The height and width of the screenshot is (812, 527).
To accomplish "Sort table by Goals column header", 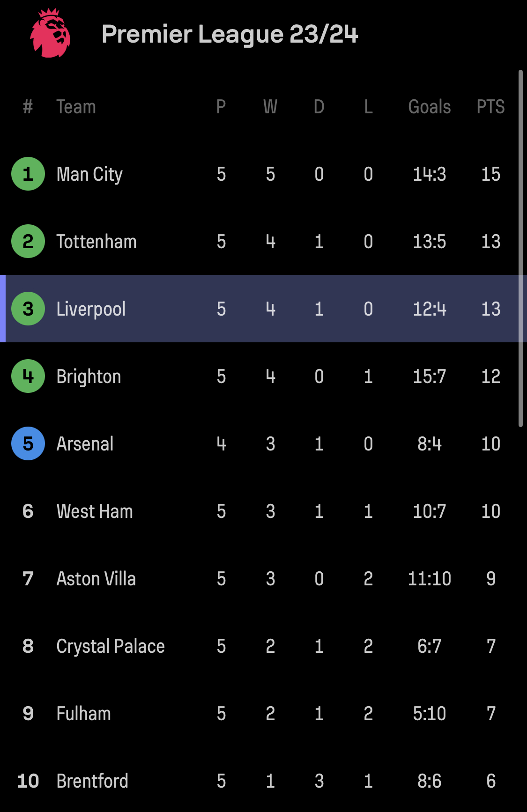I will (x=430, y=107).
